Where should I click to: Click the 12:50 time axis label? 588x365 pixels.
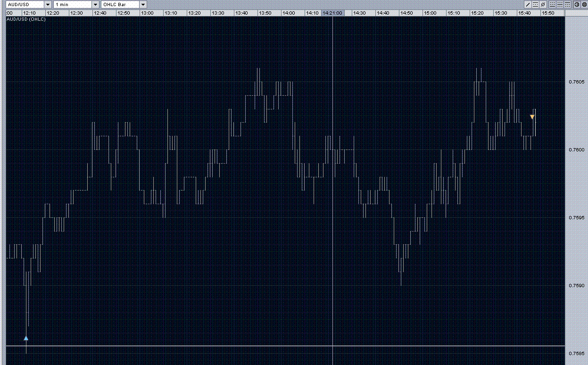pos(124,13)
